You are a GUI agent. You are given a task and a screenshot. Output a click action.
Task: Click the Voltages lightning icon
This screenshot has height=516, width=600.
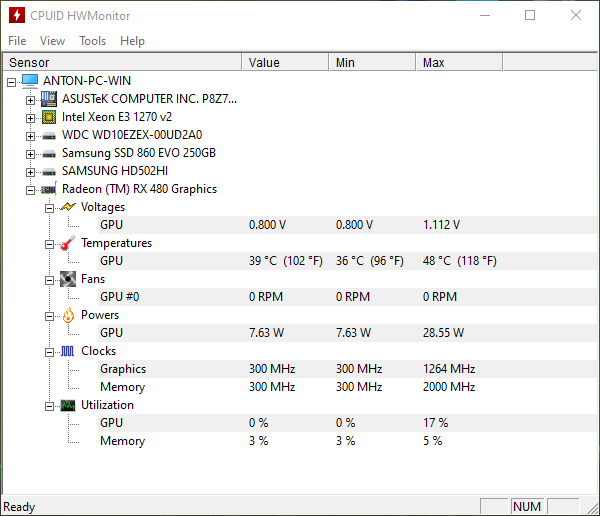pos(68,207)
